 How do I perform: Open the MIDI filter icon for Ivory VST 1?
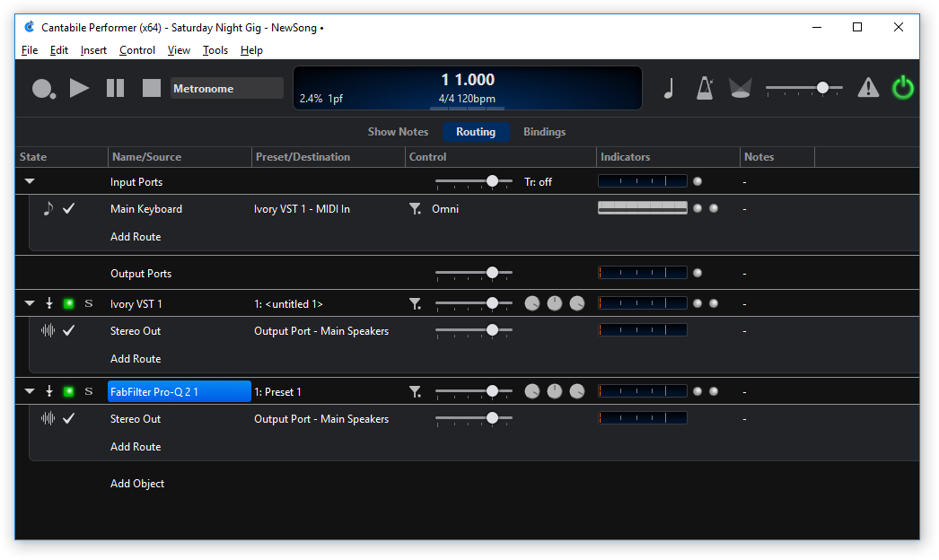point(415,304)
